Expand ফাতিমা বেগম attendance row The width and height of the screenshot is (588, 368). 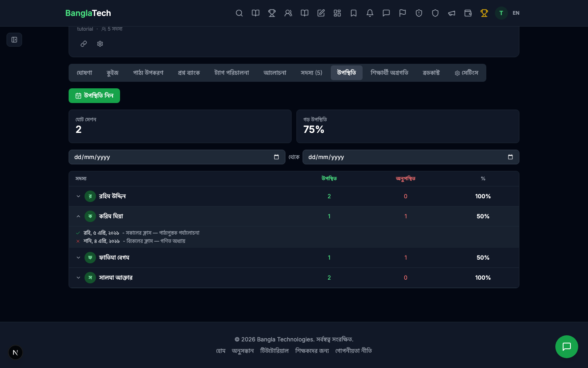click(x=78, y=258)
